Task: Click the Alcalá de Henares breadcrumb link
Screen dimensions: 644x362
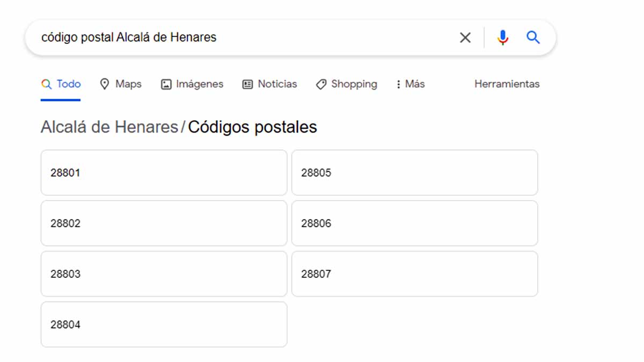Action: pyautogui.click(x=109, y=127)
